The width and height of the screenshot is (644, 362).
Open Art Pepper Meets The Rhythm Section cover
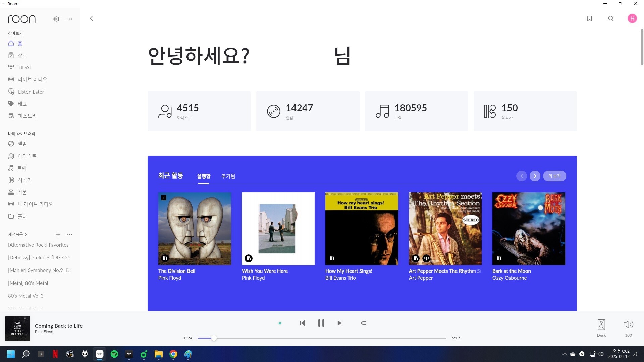445,229
